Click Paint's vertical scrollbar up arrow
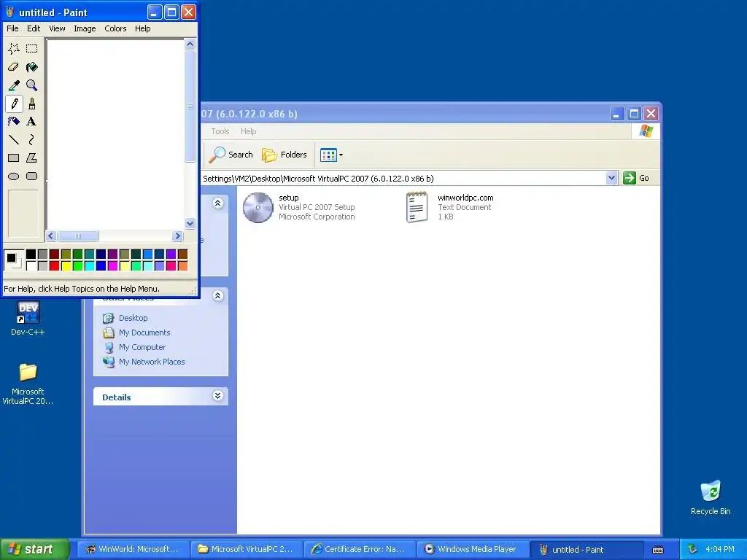 click(x=190, y=44)
